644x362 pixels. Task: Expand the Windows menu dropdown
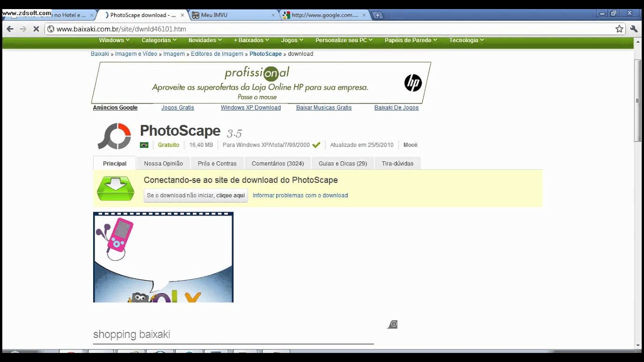point(114,40)
